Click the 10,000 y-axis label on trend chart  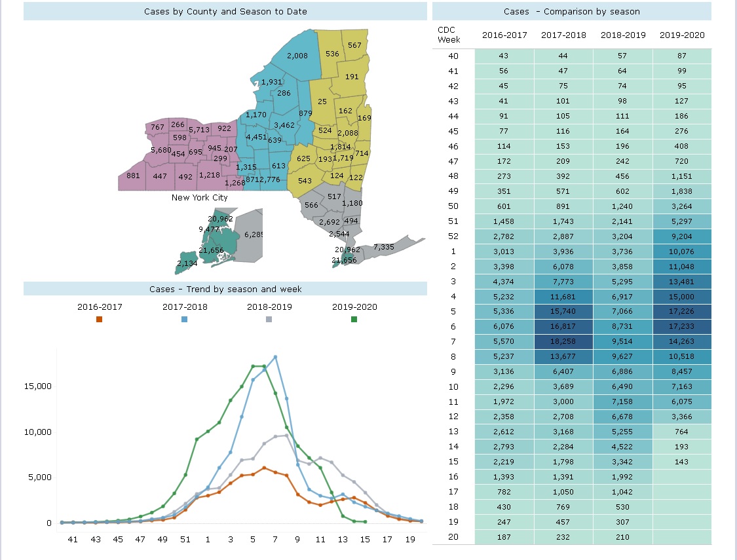37,432
